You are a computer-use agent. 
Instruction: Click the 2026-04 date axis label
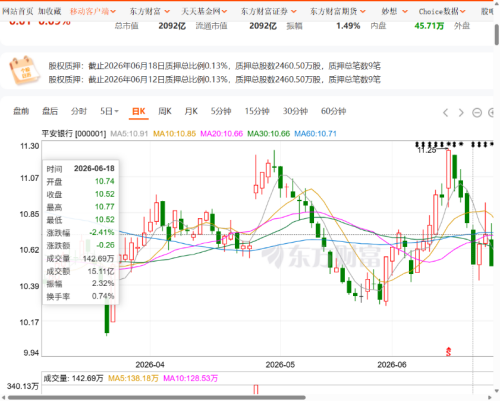[150, 365]
